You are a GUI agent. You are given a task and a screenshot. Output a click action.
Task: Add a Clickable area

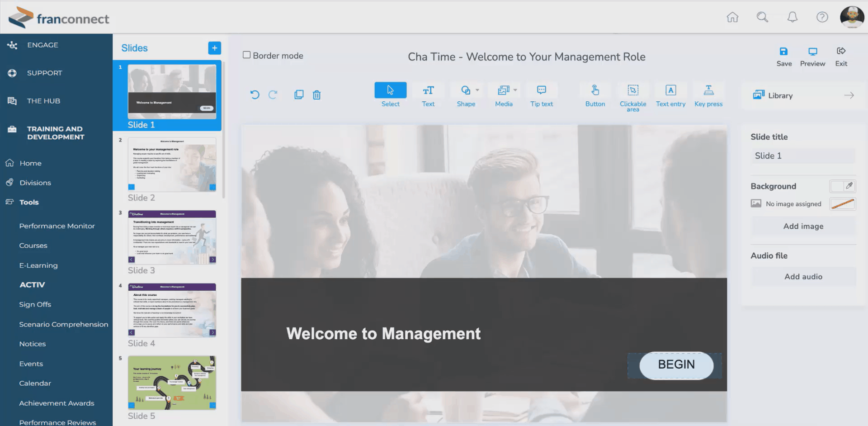(x=633, y=97)
